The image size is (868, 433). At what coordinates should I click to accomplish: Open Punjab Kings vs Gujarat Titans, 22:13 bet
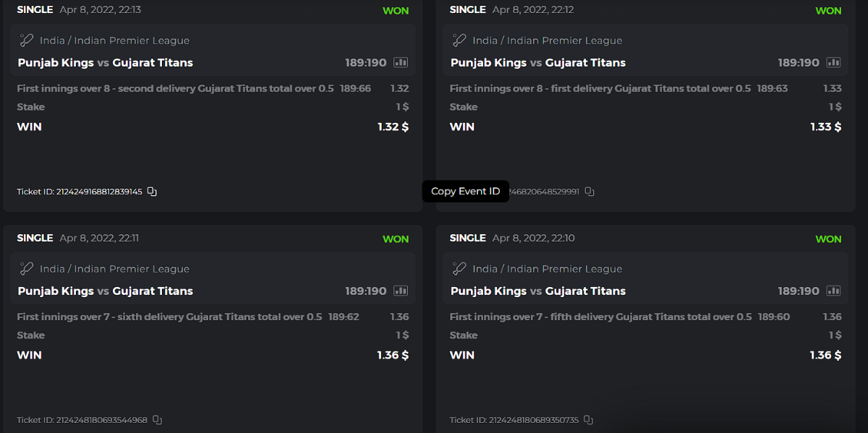pos(106,63)
